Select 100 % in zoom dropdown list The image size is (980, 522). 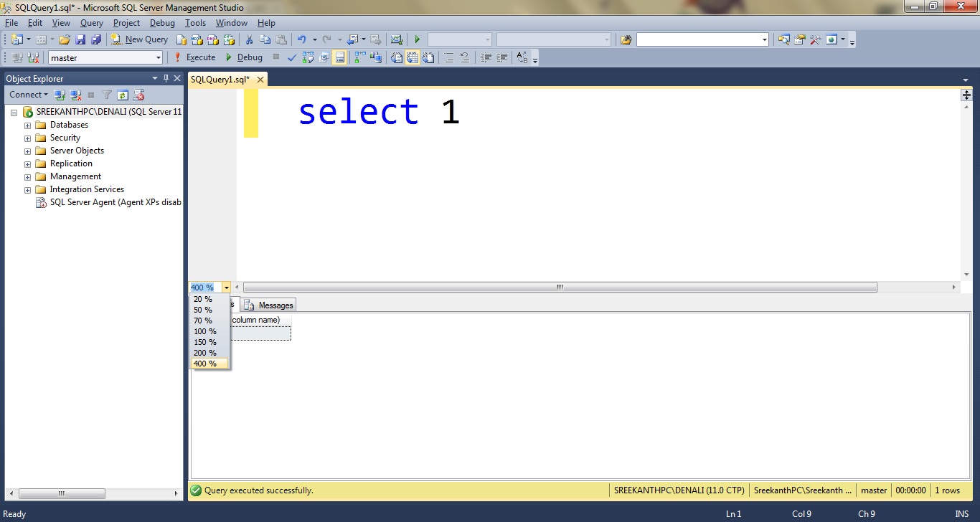click(205, 331)
